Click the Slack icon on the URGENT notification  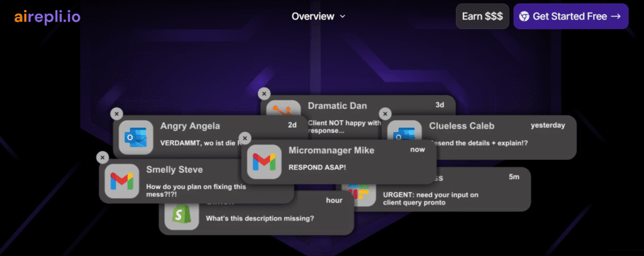click(359, 193)
